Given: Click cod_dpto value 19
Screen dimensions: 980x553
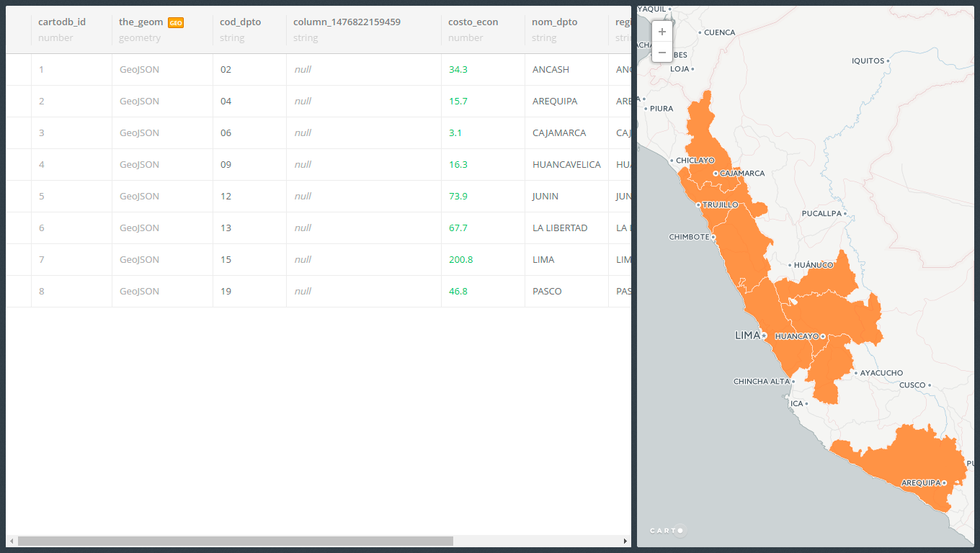Looking at the screenshot, I should pyautogui.click(x=226, y=292).
